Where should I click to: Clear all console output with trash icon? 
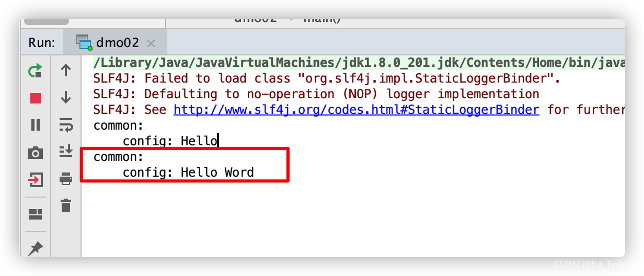point(66,205)
